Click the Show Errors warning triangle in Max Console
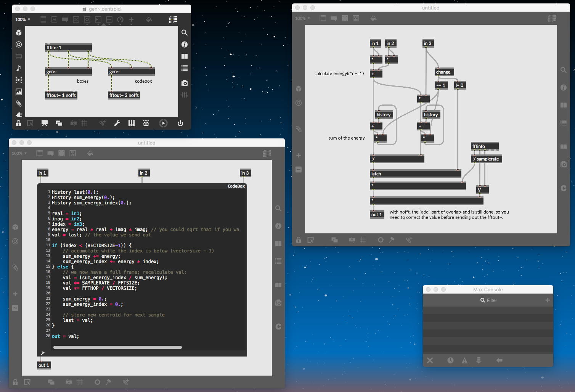This screenshot has width=575, height=392. coord(464,360)
